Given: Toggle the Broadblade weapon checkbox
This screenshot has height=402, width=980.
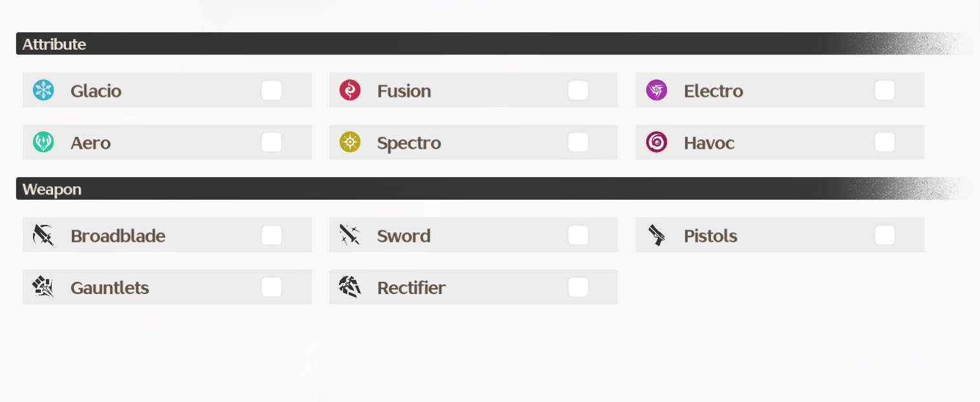Looking at the screenshot, I should [x=272, y=235].
